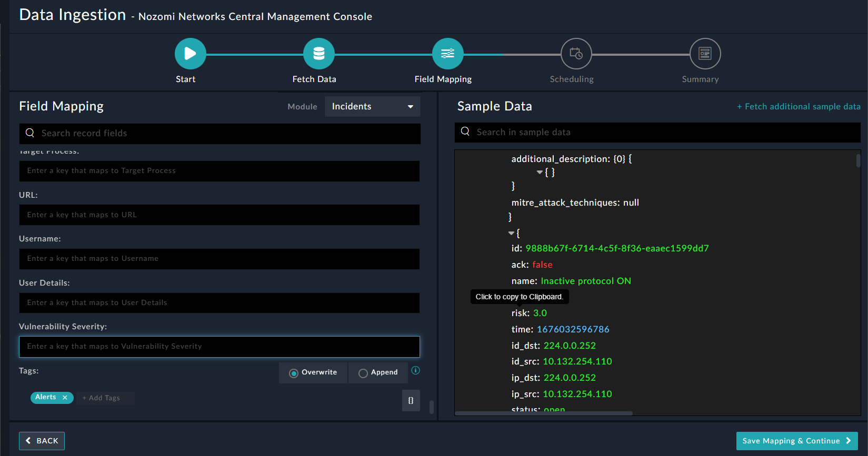The height and width of the screenshot is (456, 868).
Task: Select the Overwrite radio option
Action: point(294,373)
